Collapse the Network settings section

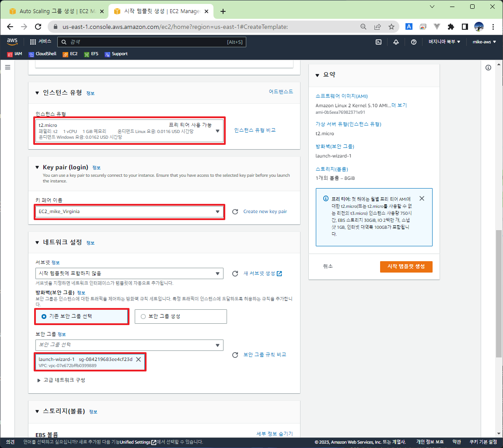point(37,243)
